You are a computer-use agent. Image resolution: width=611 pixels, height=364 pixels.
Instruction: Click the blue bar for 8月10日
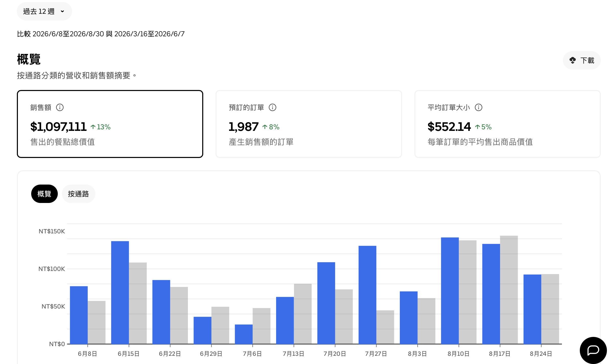[x=450, y=291]
